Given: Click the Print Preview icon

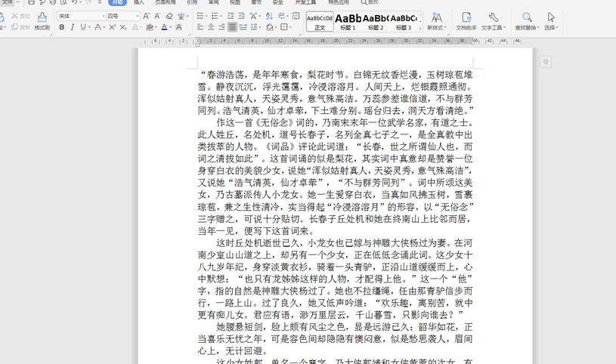Looking at the screenshot, I should 63,2.
